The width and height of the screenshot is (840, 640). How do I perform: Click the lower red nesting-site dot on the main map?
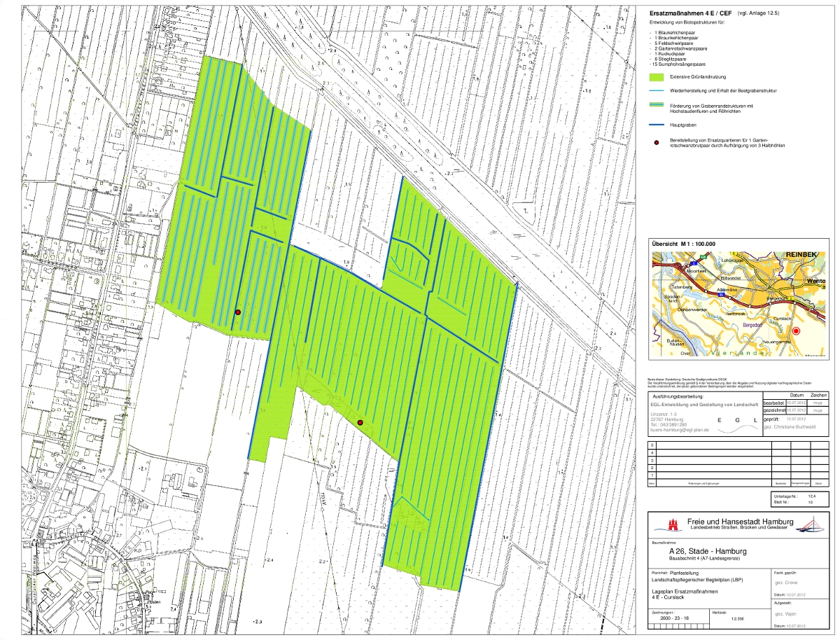click(360, 423)
